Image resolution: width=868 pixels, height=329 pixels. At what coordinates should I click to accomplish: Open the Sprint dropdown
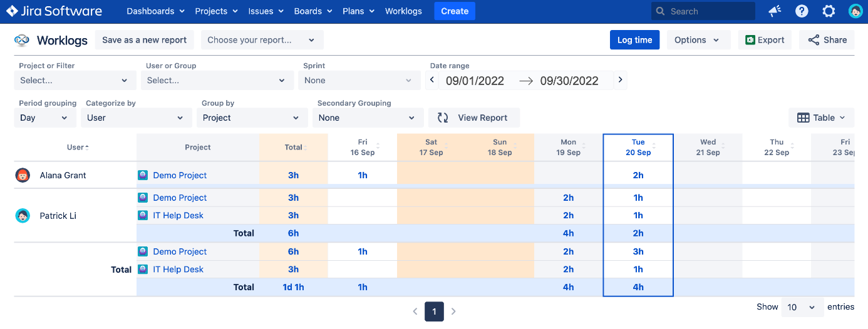(359, 80)
